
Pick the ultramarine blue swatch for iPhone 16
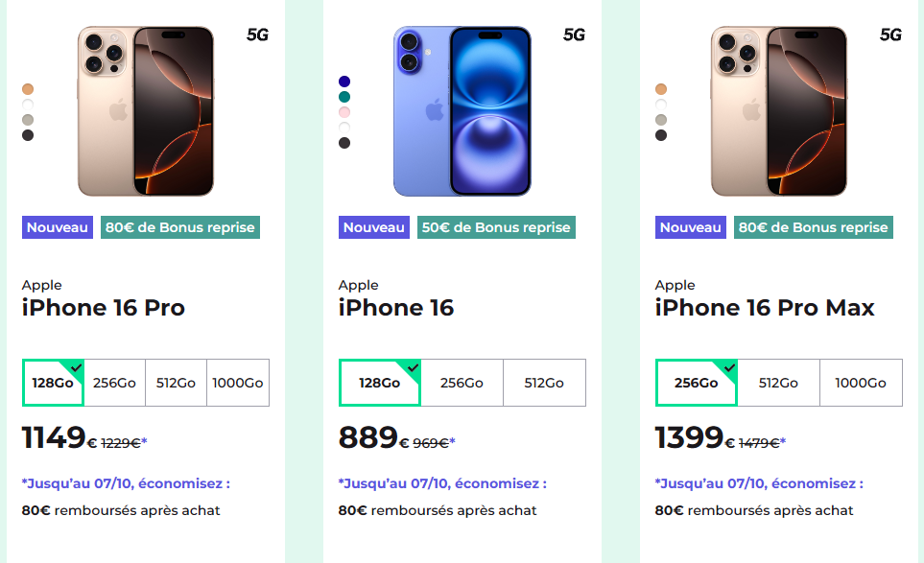[344, 82]
